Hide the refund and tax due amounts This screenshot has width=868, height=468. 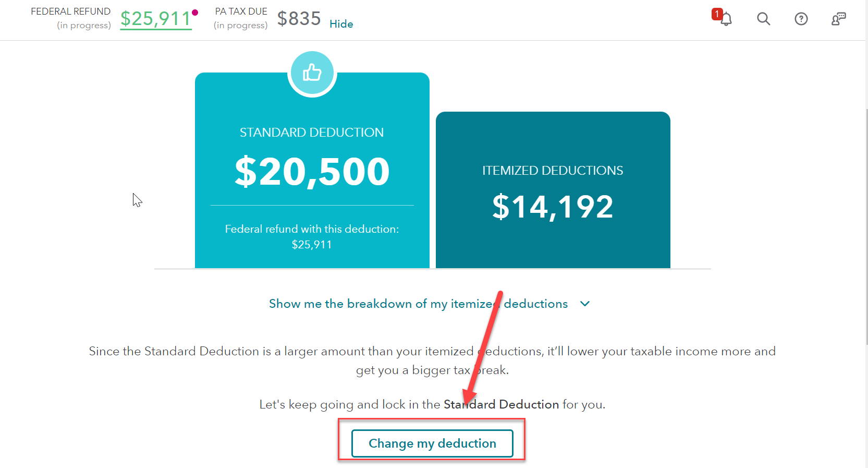341,24
